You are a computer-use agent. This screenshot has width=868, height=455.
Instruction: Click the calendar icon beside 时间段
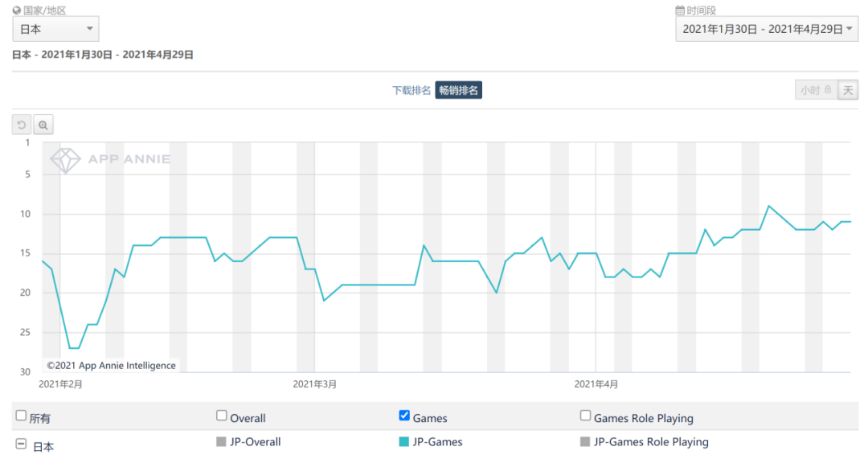coord(680,10)
